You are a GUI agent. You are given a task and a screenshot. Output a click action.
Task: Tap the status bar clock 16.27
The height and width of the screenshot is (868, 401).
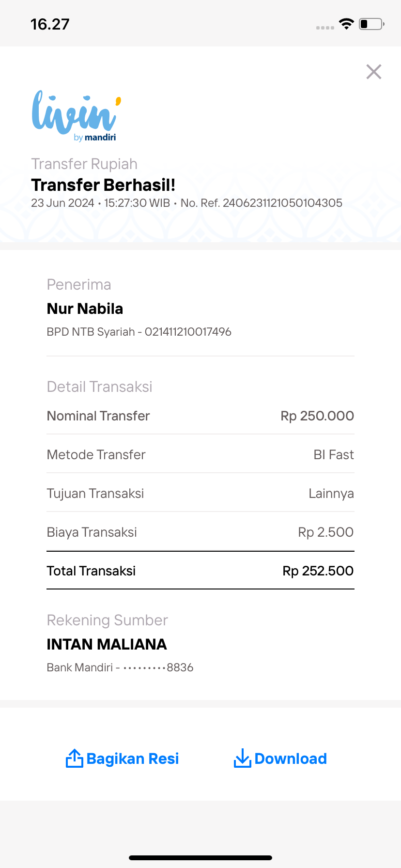50,24
